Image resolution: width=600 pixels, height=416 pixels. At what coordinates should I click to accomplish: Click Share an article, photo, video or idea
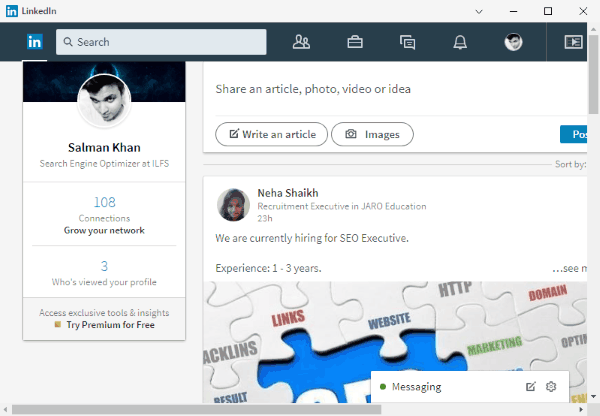point(313,89)
